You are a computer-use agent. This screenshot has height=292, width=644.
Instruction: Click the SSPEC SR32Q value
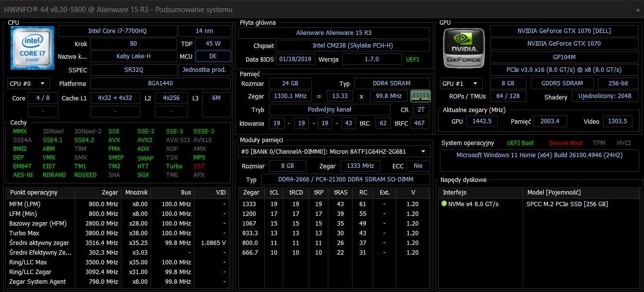click(x=134, y=69)
